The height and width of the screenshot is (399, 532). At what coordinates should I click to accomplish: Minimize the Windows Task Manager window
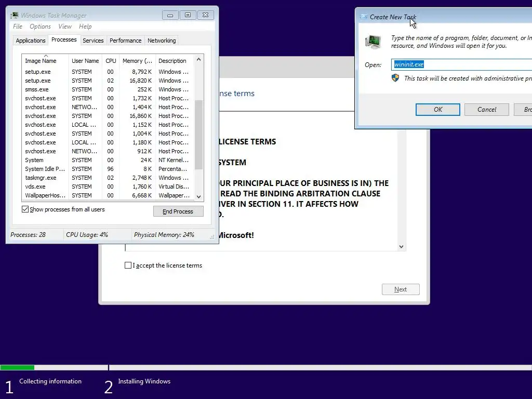pyautogui.click(x=170, y=15)
